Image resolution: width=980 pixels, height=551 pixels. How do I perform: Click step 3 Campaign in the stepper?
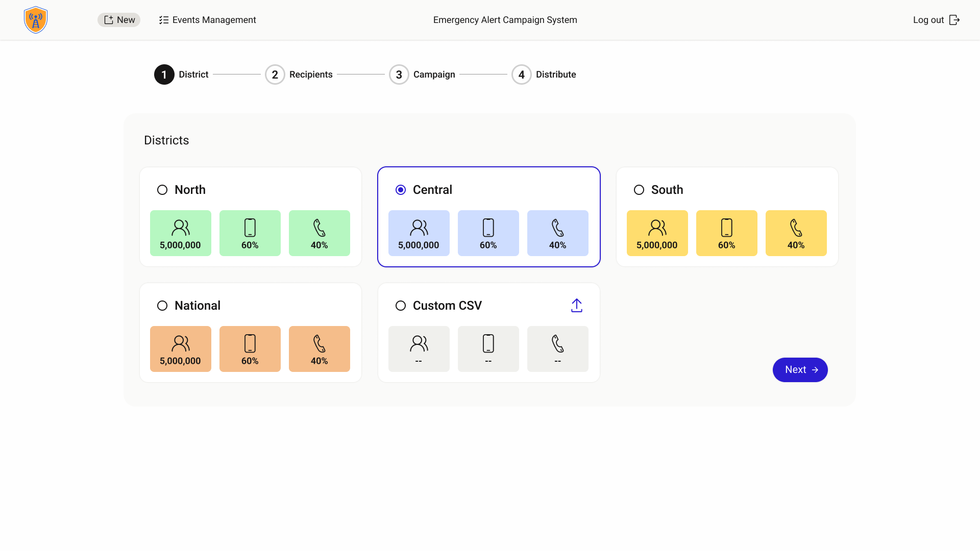click(x=399, y=74)
